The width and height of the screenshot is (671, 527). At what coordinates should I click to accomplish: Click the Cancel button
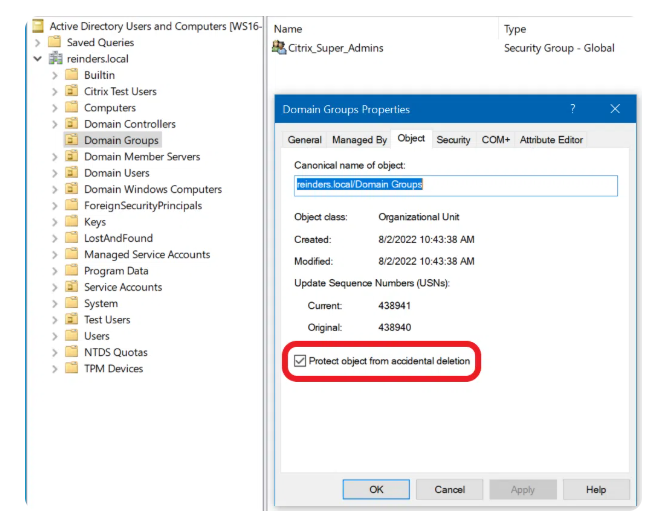coord(449,490)
